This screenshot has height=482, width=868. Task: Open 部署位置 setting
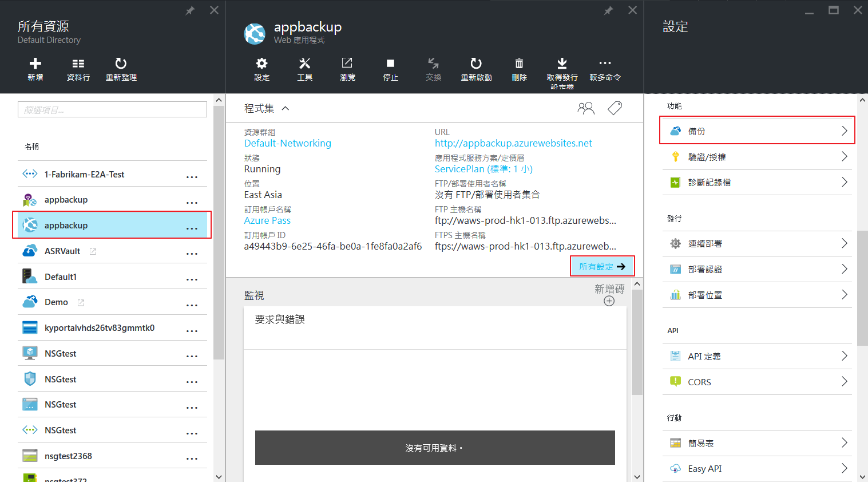click(757, 295)
